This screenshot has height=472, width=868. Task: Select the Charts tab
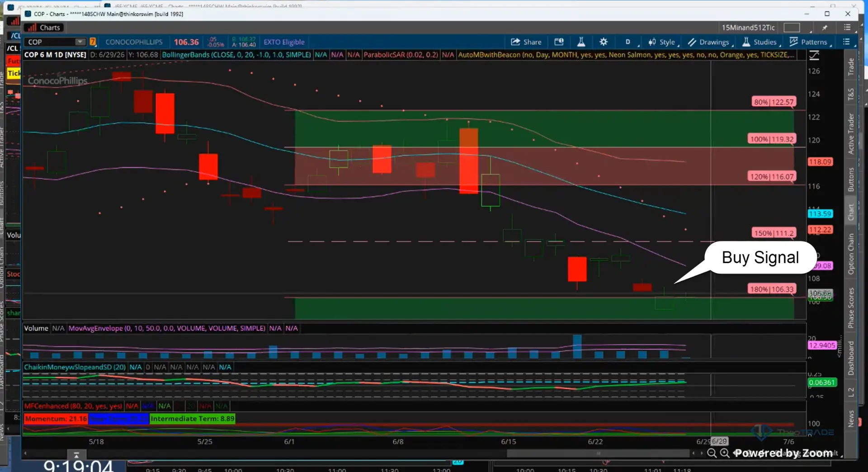click(44, 28)
